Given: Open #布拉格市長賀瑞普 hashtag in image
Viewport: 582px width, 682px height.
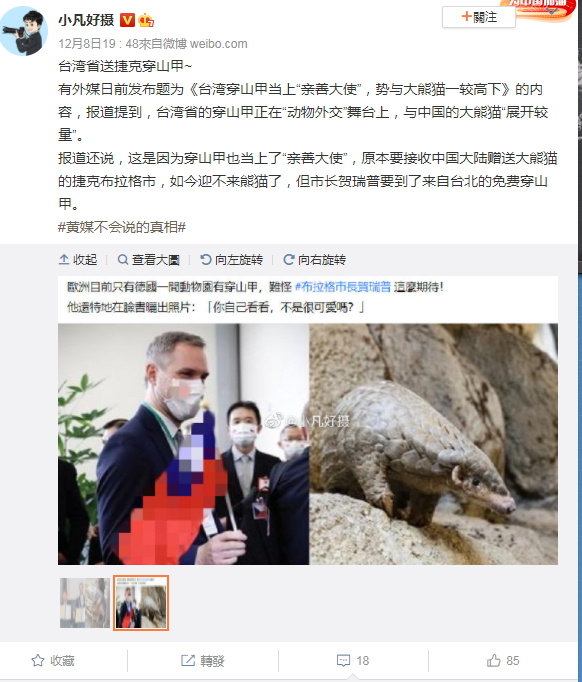Looking at the screenshot, I should coord(343,287).
